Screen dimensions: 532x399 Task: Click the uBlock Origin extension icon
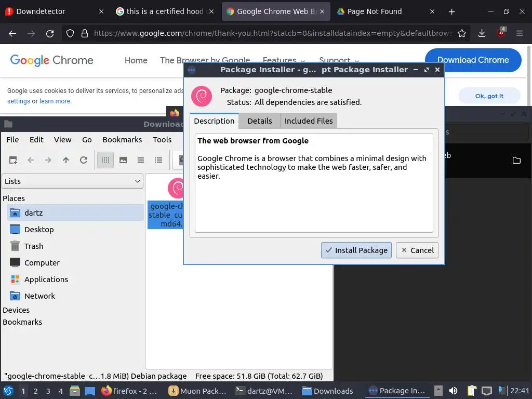tap(501, 33)
